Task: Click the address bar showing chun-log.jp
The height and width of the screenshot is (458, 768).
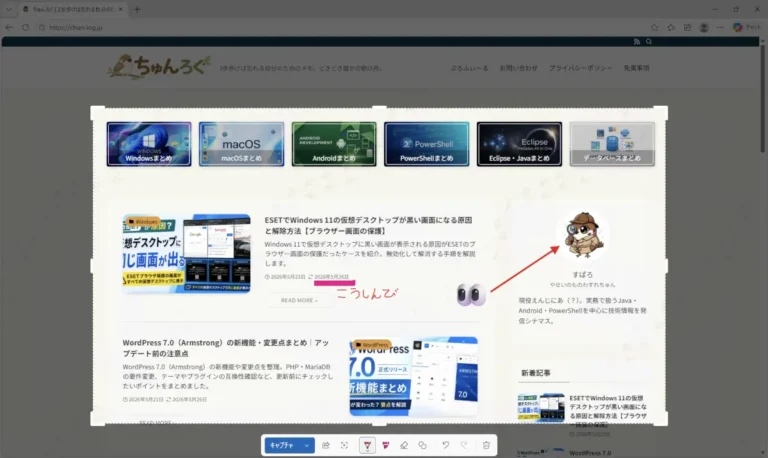Action: (x=338, y=27)
